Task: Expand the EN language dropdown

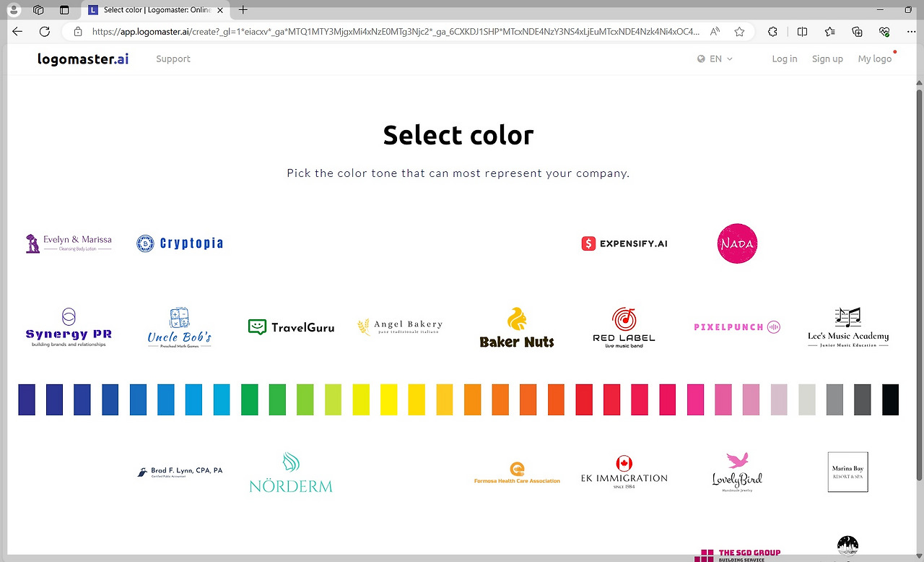Action: click(x=715, y=59)
